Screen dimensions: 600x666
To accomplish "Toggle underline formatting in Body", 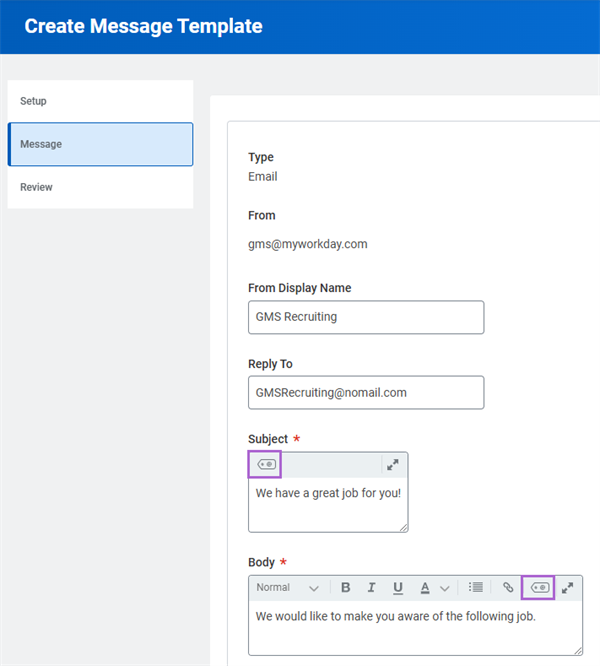I will point(398,588).
